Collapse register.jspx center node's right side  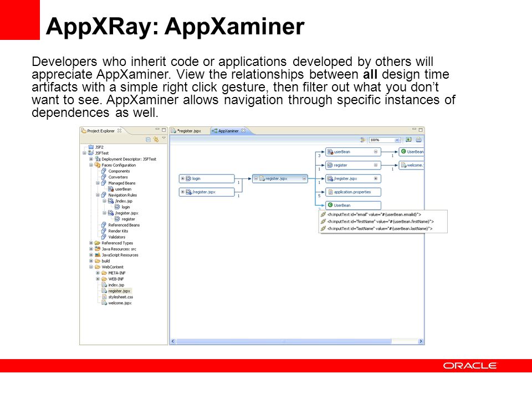point(304,178)
